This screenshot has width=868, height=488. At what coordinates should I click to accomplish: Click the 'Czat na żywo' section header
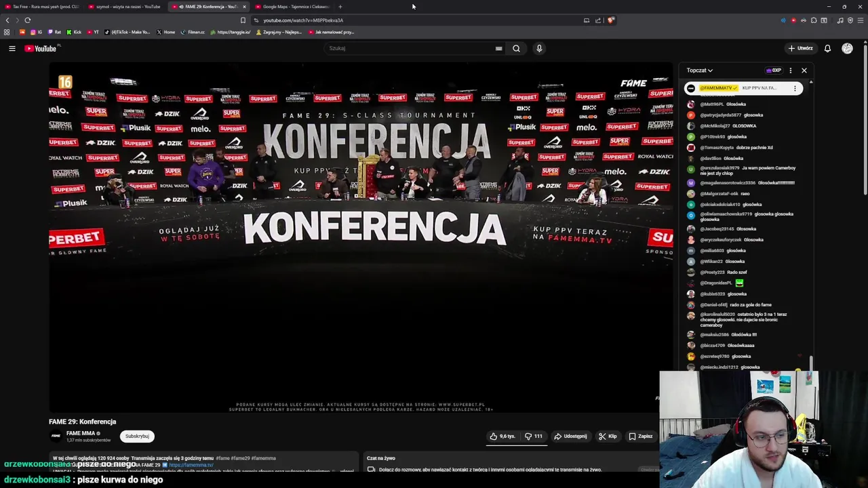pos(381,458)
